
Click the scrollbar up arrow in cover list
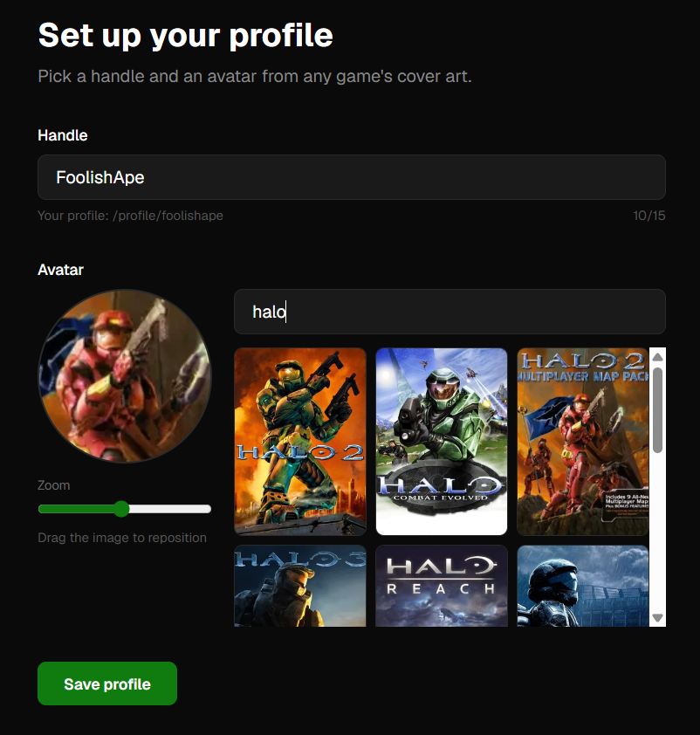coord(657,357)
